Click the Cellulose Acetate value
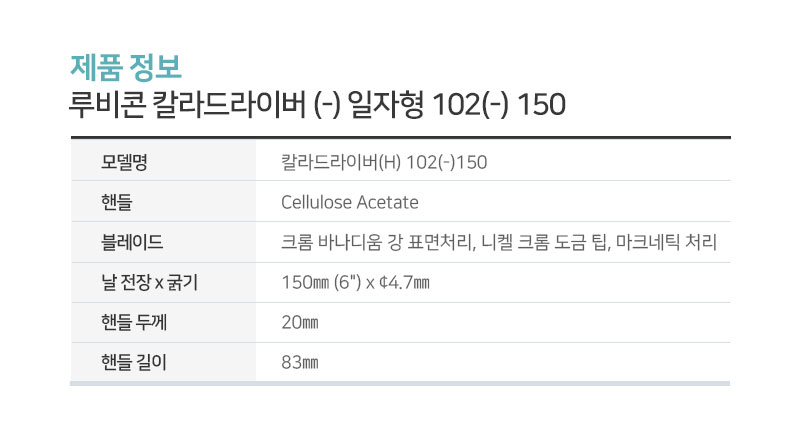The image size is (800, 446). (x=349, y=202)
